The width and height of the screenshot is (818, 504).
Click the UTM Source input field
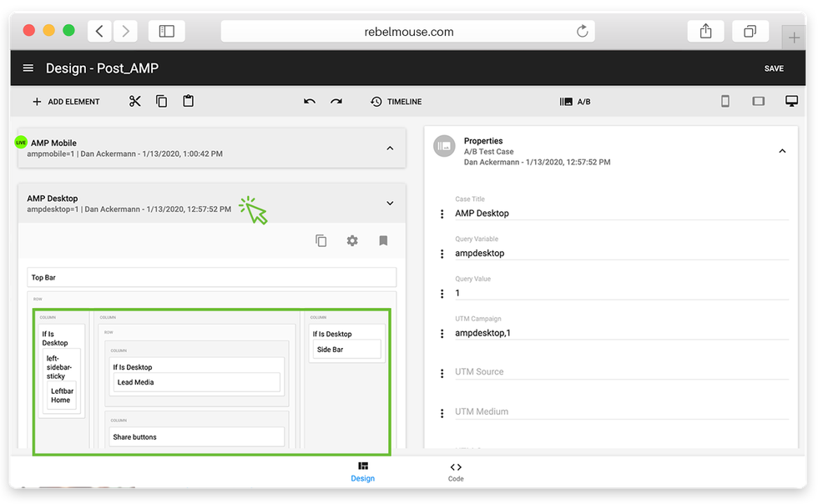[618, 373]
